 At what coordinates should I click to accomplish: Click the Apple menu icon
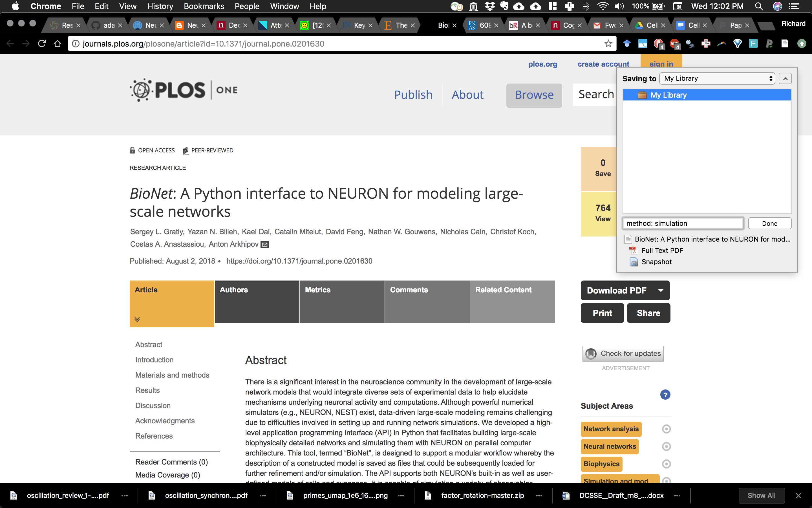tap(16, 6)
